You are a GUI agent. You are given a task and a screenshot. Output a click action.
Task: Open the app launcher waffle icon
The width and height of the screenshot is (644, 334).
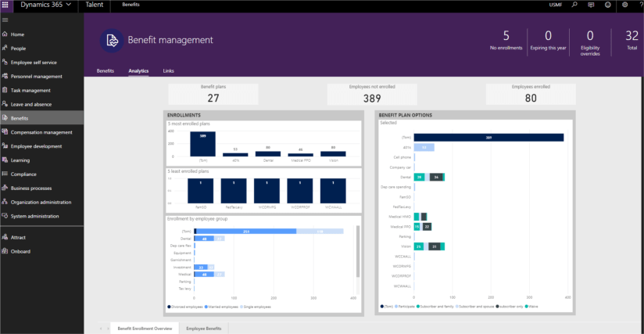5,5
